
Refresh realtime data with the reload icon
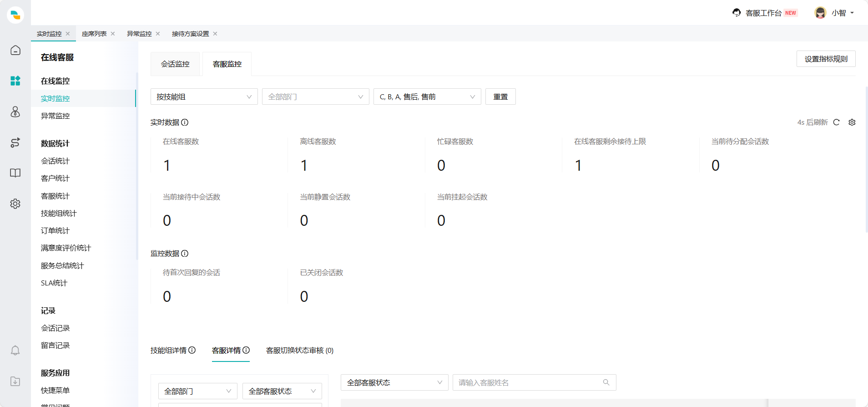(836, 122)
